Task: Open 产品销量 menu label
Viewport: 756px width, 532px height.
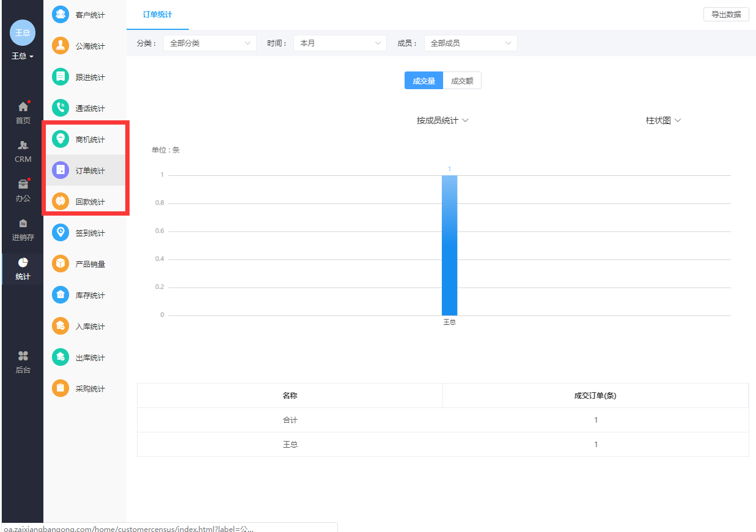Action: pos(90,264)
